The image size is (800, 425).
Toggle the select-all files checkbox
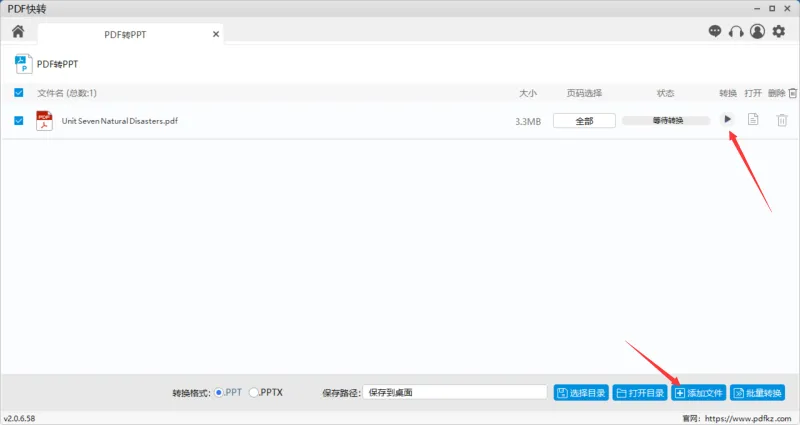point(19,92)
